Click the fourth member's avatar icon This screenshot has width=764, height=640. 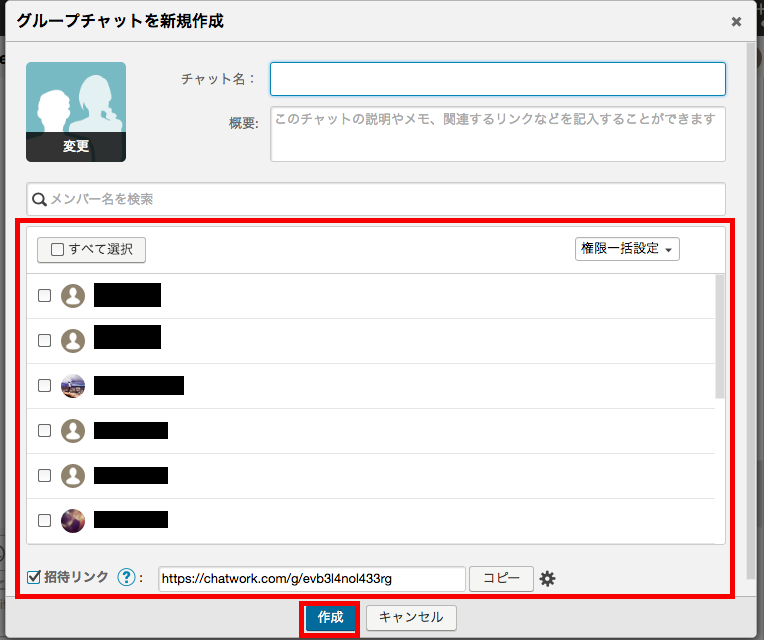click(73, 430)
